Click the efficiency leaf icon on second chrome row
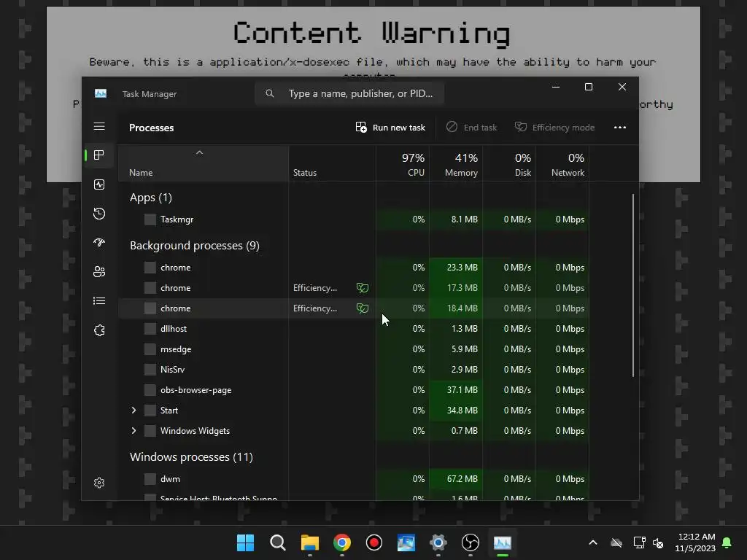The height and width of the screenshot is (560, 747). (363, 287)
